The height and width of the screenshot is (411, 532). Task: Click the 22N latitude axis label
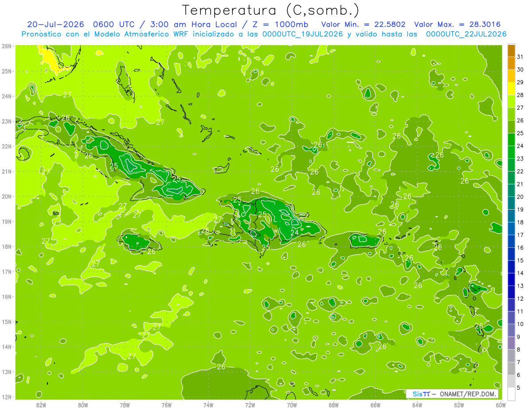point(6,146)
